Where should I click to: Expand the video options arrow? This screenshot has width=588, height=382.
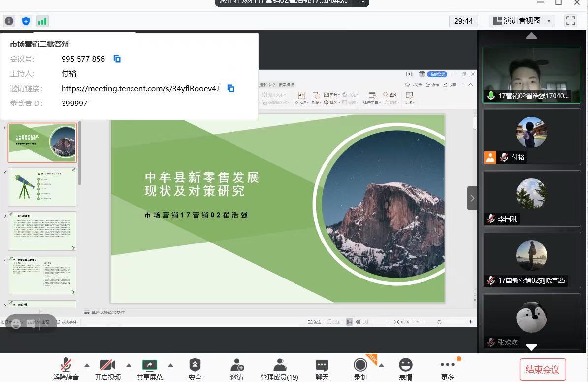pos(129,365)
